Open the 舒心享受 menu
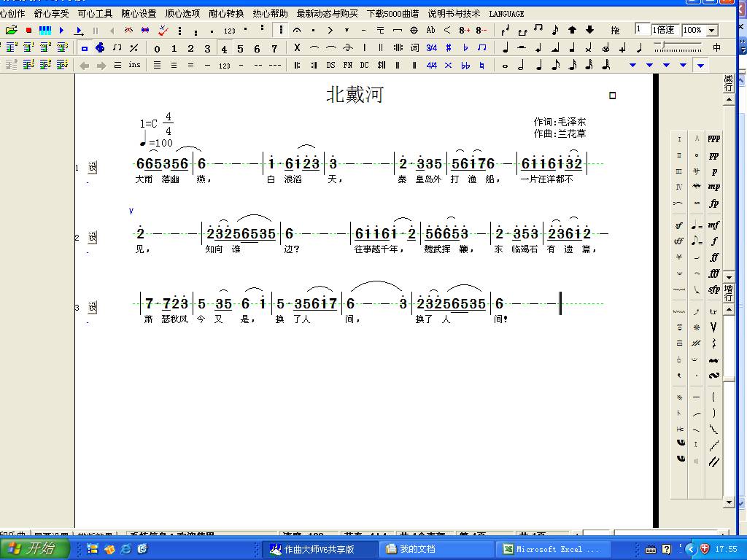The width and height of the screenshot is (747, 560). pyautogui.click(x=52, y=13)
